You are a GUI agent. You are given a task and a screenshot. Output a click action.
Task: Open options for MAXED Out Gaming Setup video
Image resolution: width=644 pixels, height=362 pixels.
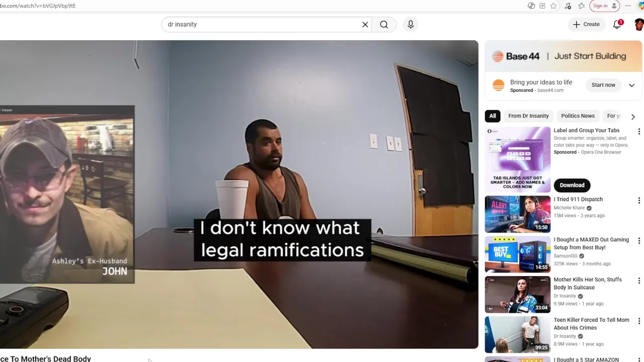(x=639, y=241)
